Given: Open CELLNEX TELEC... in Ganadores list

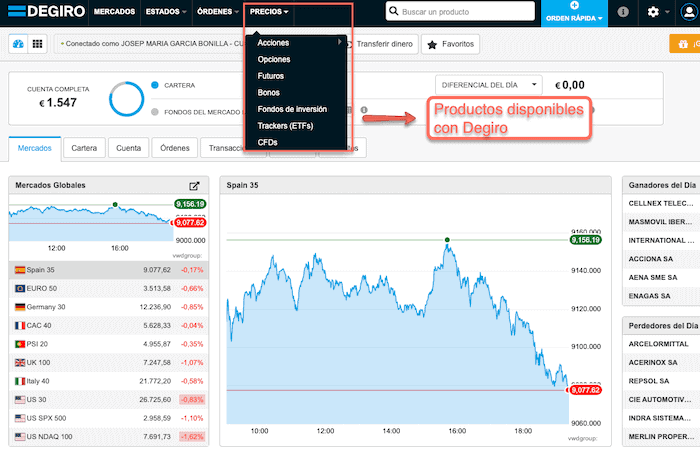Looking at the screenshot, I should click(661, 204).
